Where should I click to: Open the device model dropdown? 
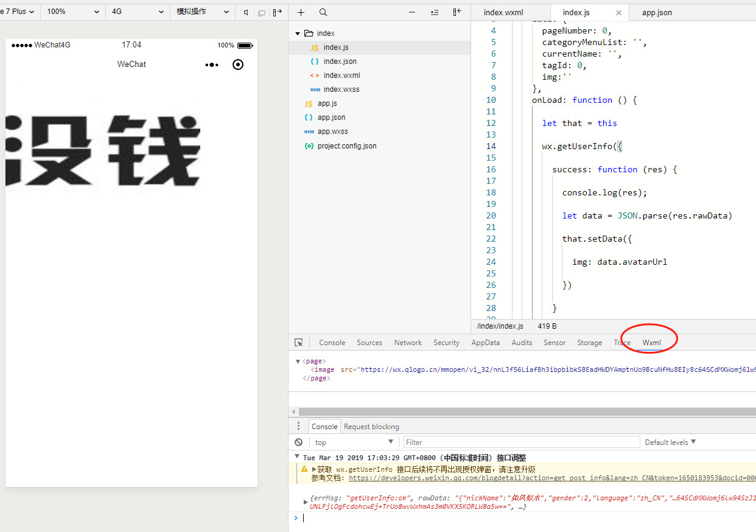click(18, 12)
